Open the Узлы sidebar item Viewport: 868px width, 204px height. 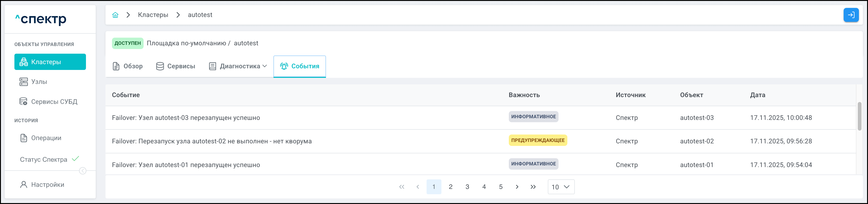click(39, 82)
